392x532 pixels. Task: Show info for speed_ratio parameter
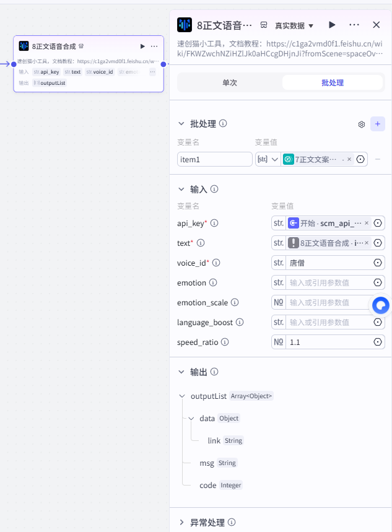pyautogui.click(x=225, y=342)
